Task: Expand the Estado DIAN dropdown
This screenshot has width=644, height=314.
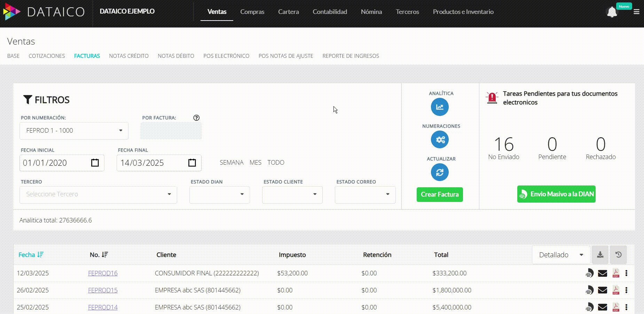Action: pos(219,194)
